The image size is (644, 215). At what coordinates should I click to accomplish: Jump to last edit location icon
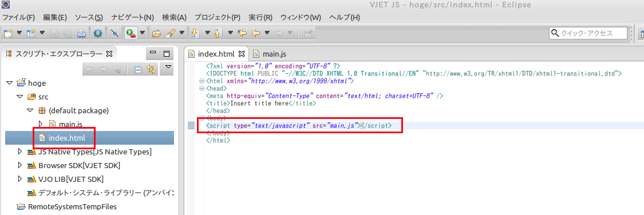tap(242, 33)
